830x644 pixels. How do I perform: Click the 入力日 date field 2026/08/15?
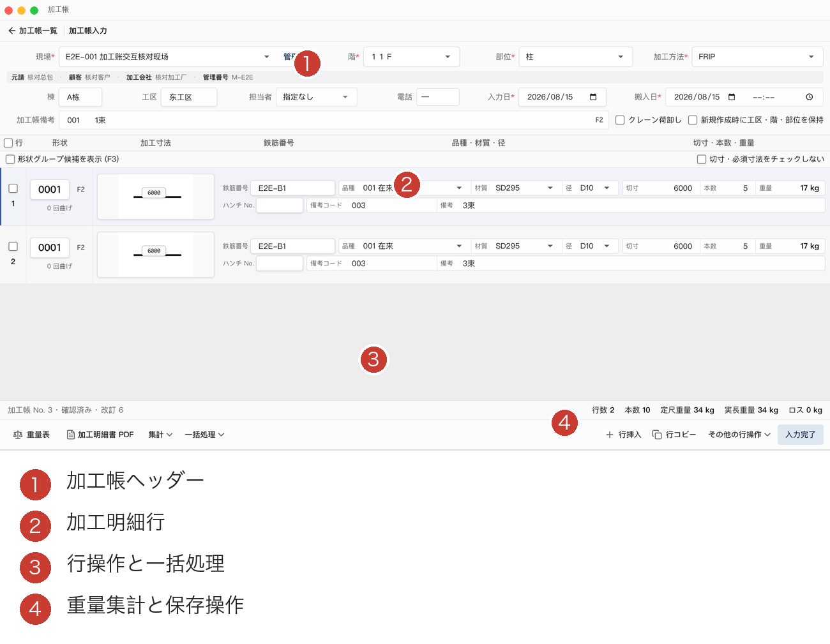click(x=562, y=97)
